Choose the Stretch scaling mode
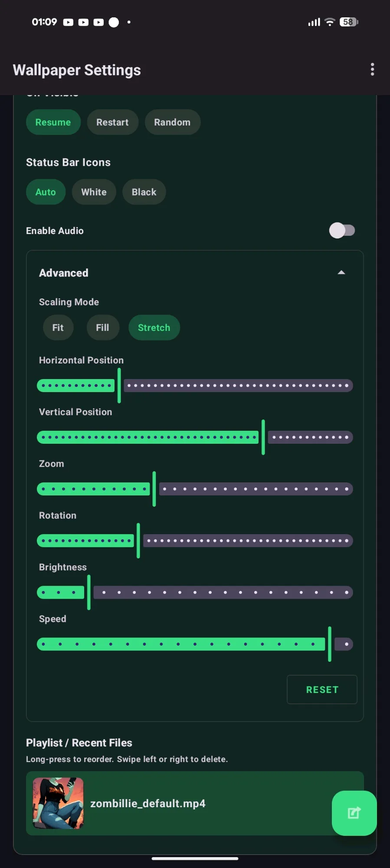This screenshot has width=390, height=868. [x=154, y=328]
